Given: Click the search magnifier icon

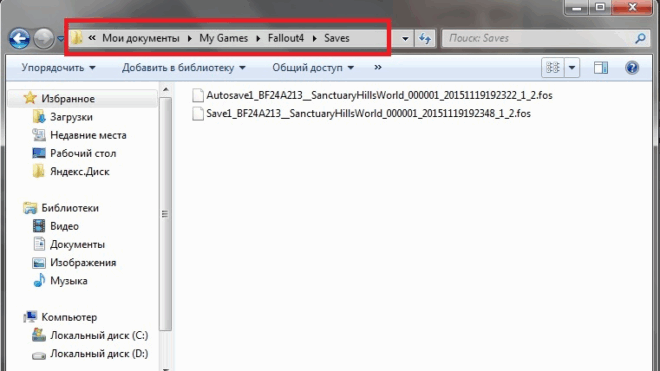Looking at the screenshot, I should tap(640, 38).
